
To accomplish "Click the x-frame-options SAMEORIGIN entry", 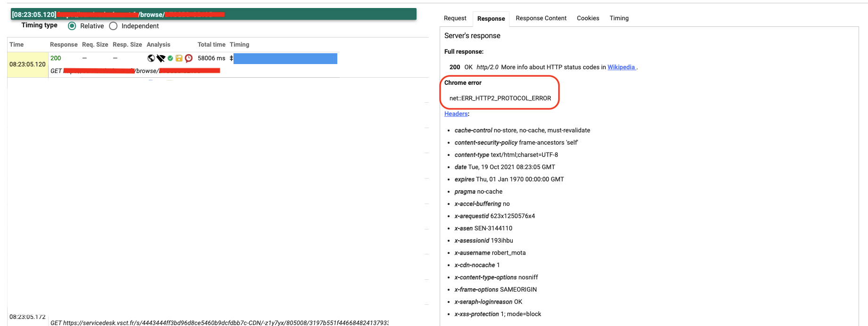I will [496, 290].
